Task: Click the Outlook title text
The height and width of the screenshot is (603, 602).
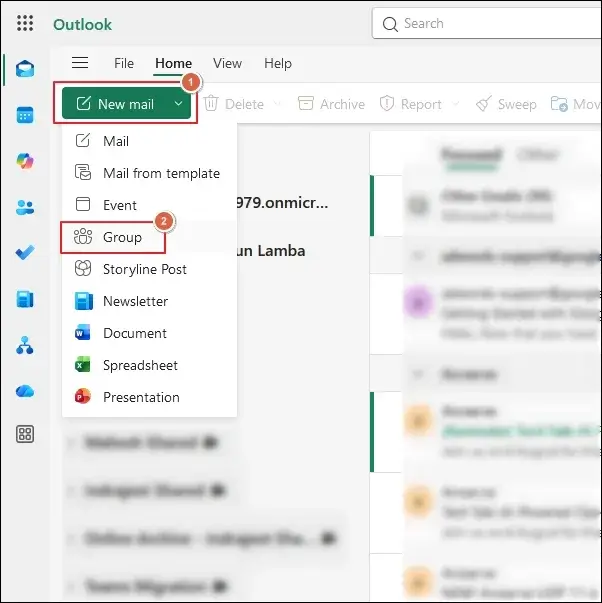Action: pos(82,25)
